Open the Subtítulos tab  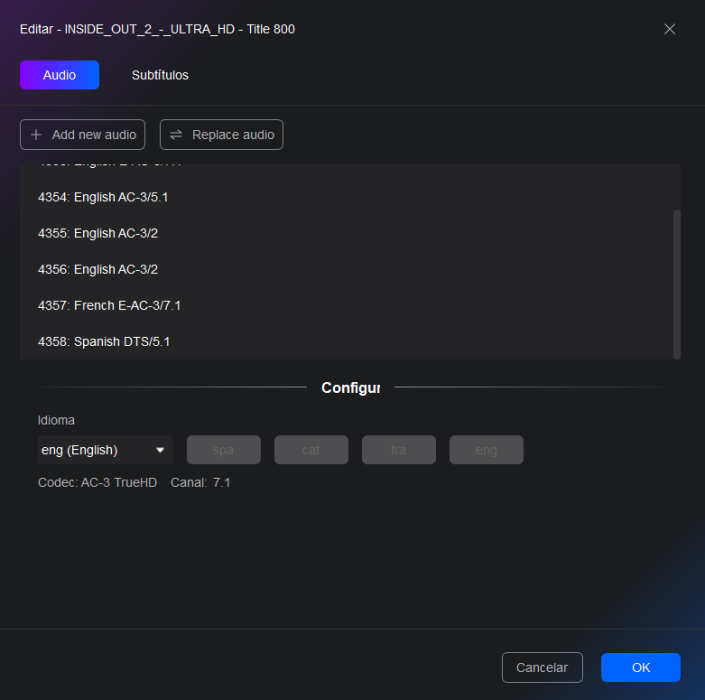160,75
